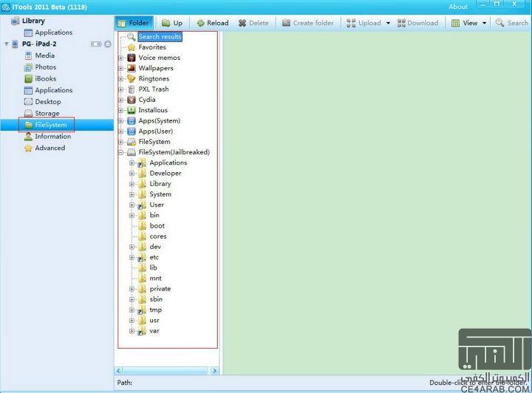The height and width of the screenshot is (393, 532).
Task: Select Apps(System) in folder tree
Action: [159, 120]
